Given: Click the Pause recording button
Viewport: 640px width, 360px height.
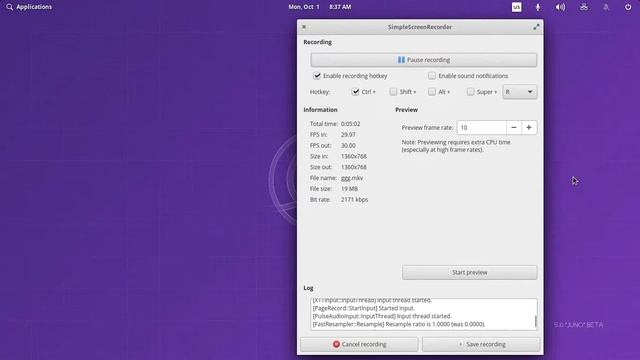Looking at the screenshot, I should click(424, 60).
